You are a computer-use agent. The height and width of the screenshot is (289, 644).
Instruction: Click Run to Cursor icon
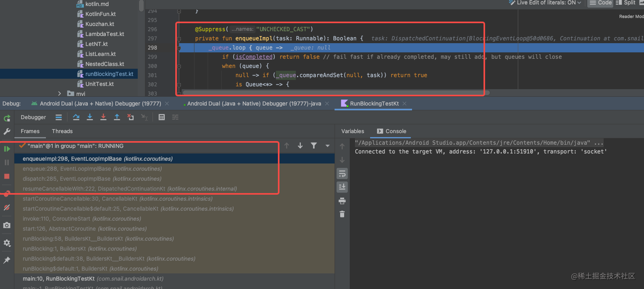click(x=144, y=117)
